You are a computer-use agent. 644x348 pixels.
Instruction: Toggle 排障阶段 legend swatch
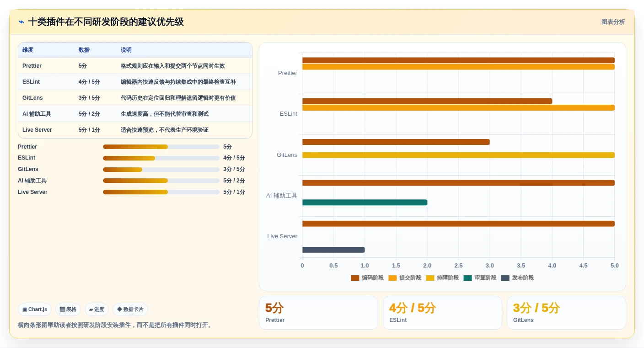pos(430,278)
